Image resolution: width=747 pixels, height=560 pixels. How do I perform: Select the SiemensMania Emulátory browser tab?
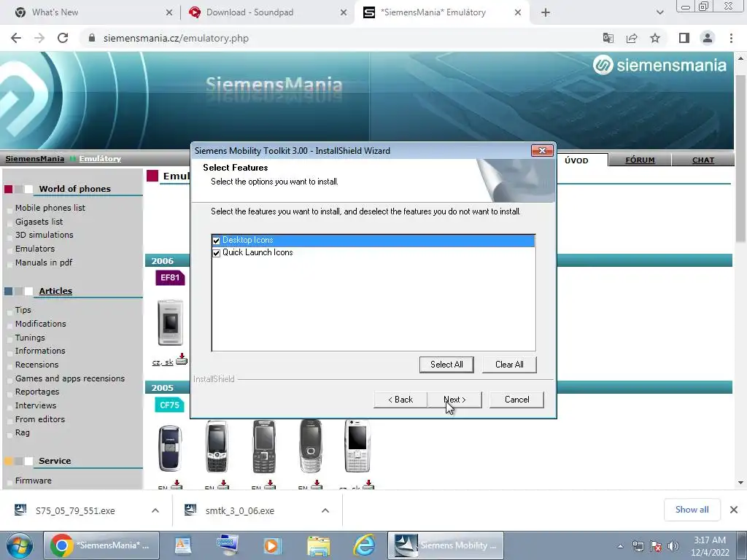(441, 12)
